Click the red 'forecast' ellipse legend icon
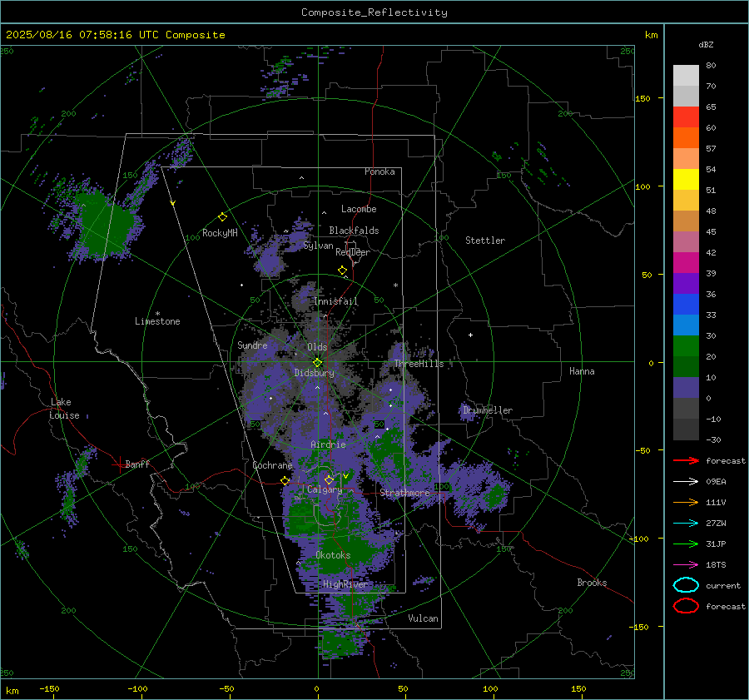The height and width of the screenshot is (700, 749). pos(686,606)
